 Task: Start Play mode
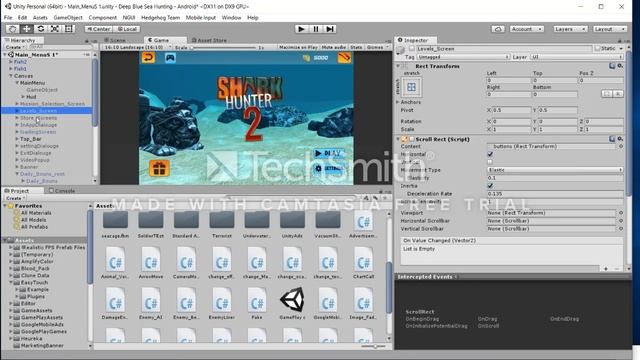(301, 29)
